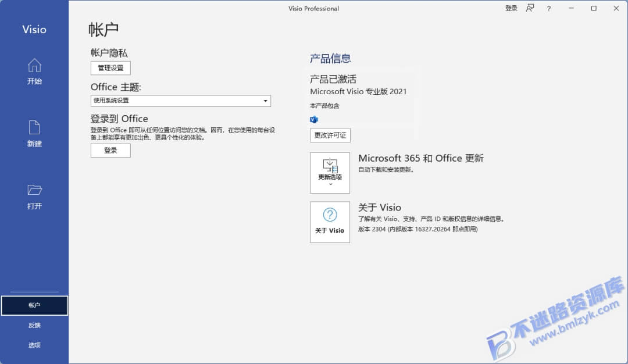Click the Visio product icon under 本产品包含
Screen dimensions: 628x364
click(x=314, y=119)
